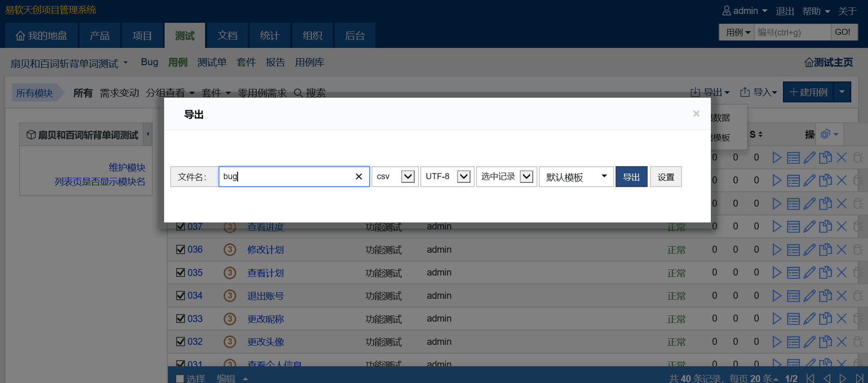Switch to the 产品 main tab
868x383 pixels.
coord(99,36)
